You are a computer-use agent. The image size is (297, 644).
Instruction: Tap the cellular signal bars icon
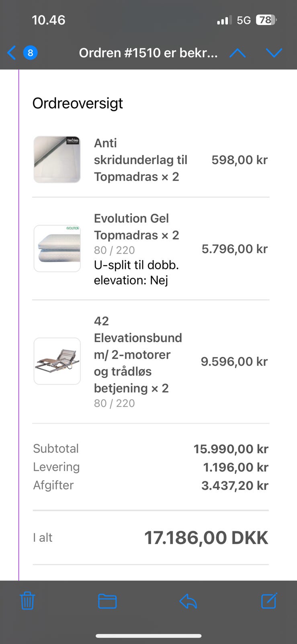point(224,20)
